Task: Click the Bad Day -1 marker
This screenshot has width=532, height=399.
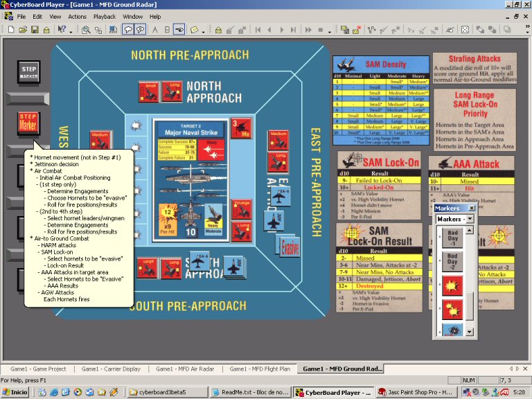Action: [452, 238]
